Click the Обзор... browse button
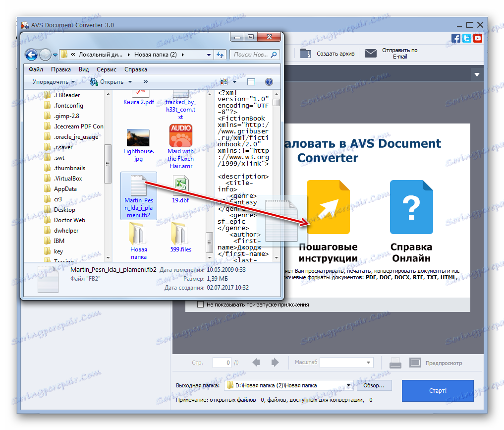Image resolution: width=504 pixels, height=430 pixels. [x=374, y=385]
